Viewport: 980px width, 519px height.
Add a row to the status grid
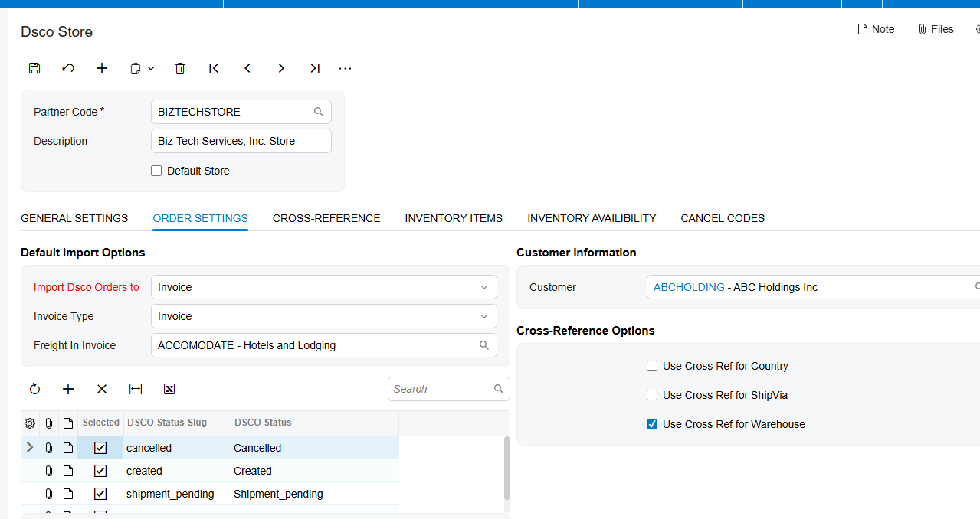click(x=68, y=389)
